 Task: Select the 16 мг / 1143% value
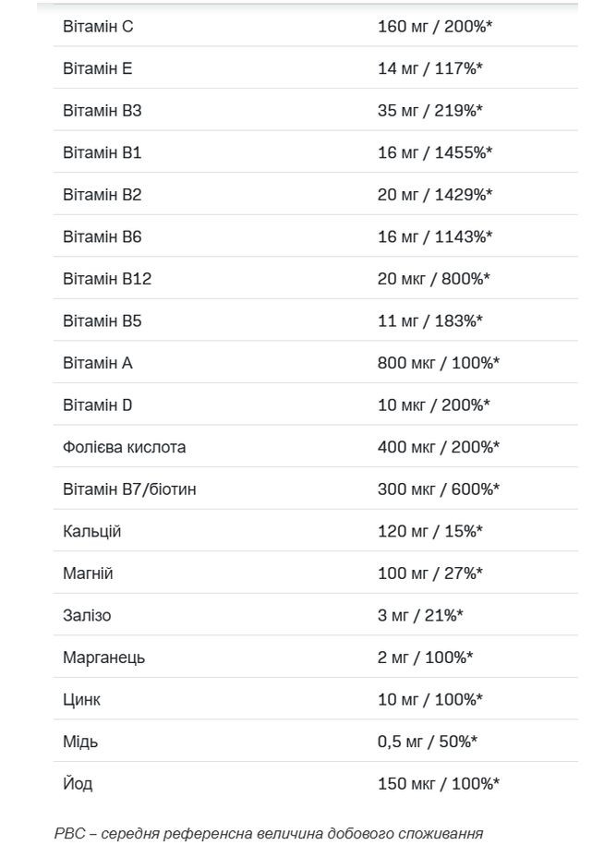(x=435, y=236)
